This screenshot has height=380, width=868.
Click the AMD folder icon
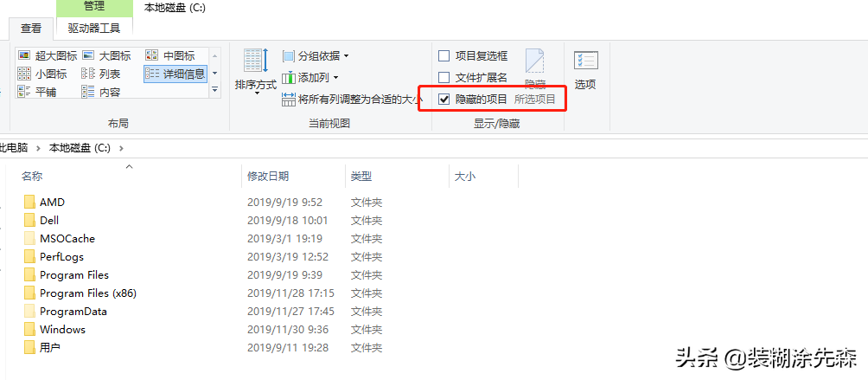pyautogui.click(x=30, y=203)
